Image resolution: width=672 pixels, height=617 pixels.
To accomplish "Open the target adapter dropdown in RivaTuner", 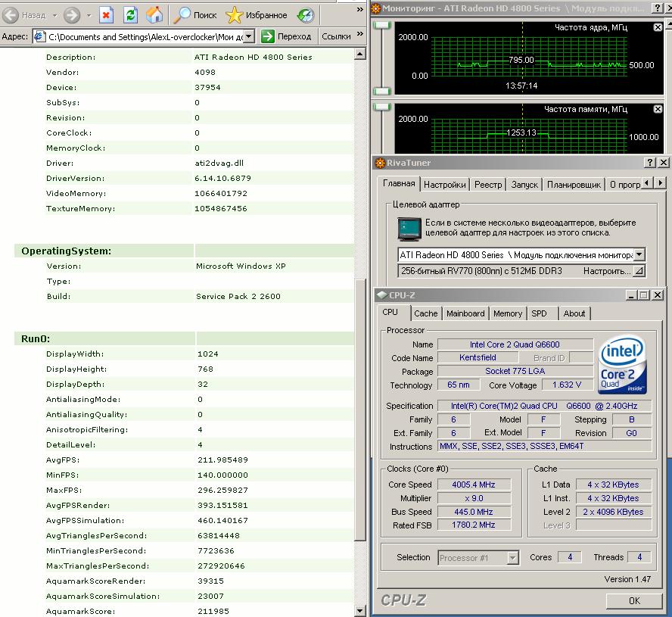I will coord(639,254).
